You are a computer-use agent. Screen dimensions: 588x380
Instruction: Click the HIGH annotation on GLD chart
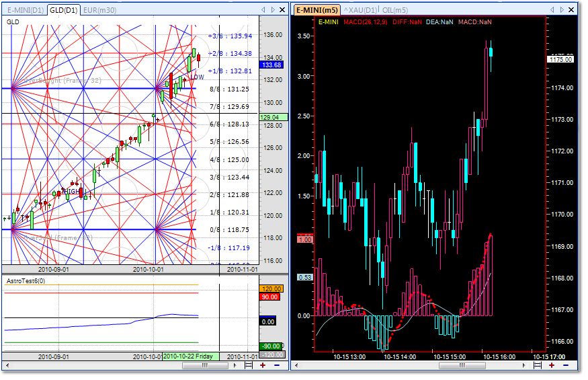[71, 192]
